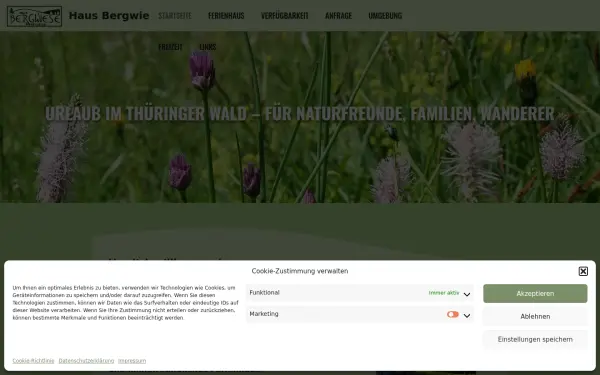This screenshot has width=600, height=375.
Task: Click the 'Immer aktiv' status text
Action: [444, 293]
